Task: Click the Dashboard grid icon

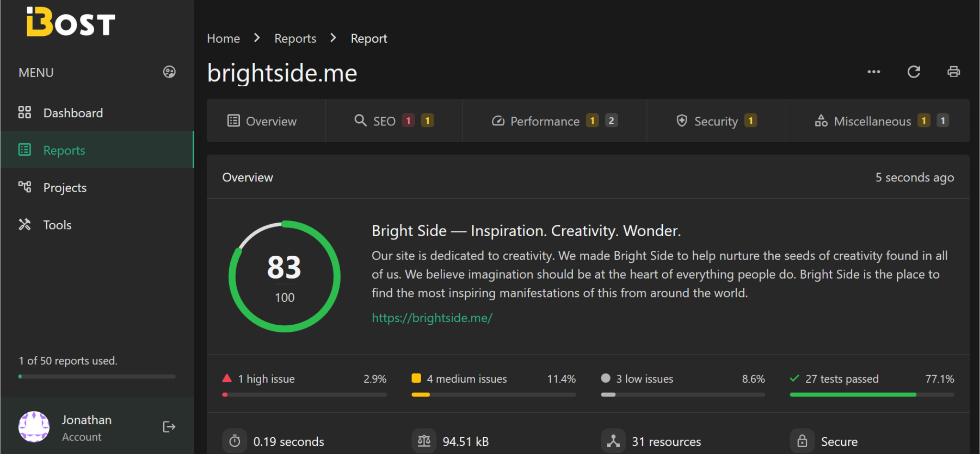Action: (x=24, y=113)
